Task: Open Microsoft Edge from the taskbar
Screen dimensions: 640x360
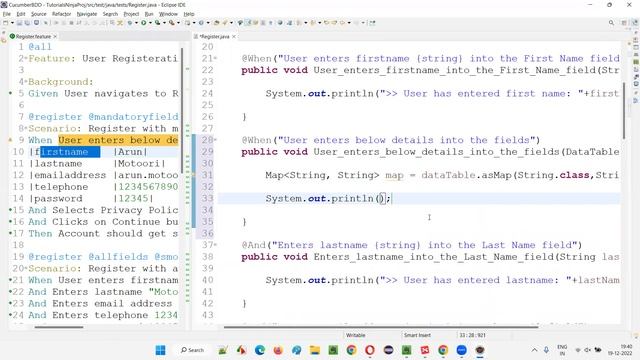Action: pos(260,350)
